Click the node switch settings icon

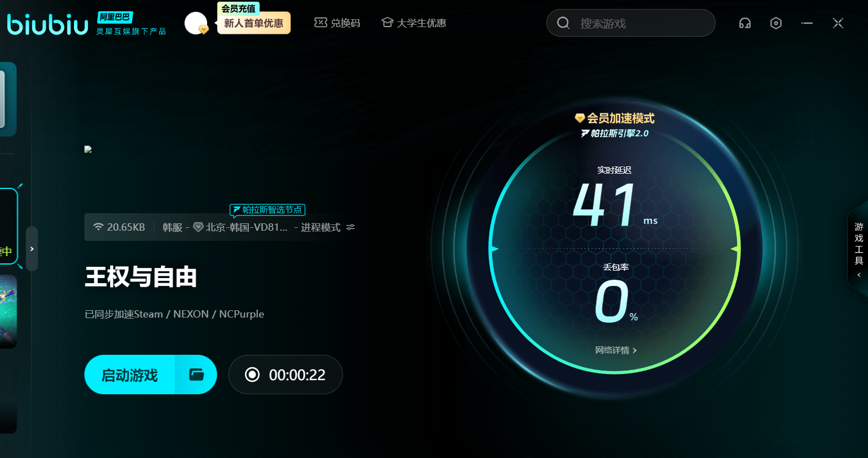point(350,227)
